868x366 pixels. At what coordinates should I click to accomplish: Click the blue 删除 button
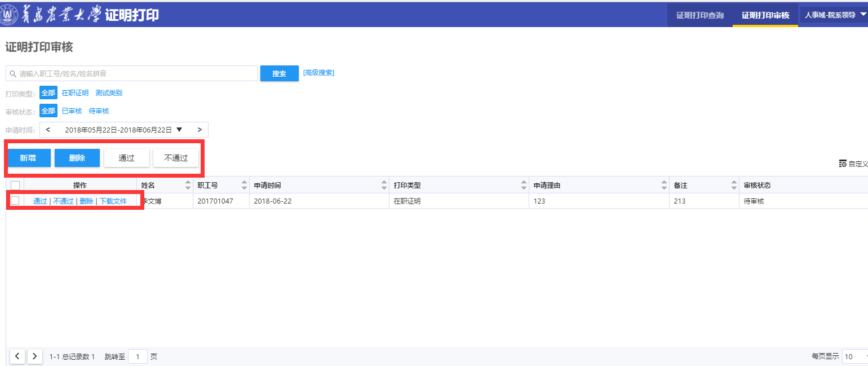[x=77, y=158]
